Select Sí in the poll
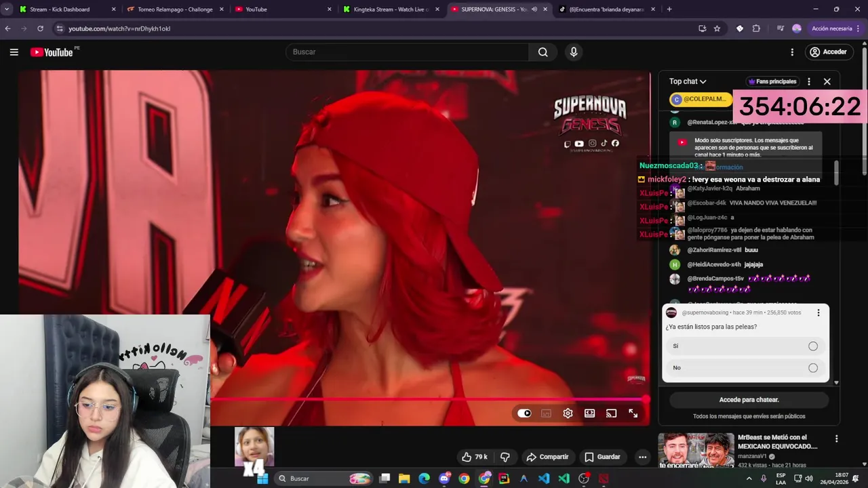868x488 pixels. (745, 346)
